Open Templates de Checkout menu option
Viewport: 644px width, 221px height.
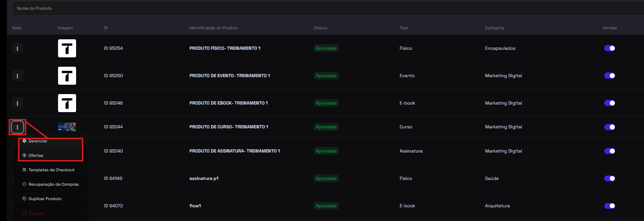coord(51,170)
